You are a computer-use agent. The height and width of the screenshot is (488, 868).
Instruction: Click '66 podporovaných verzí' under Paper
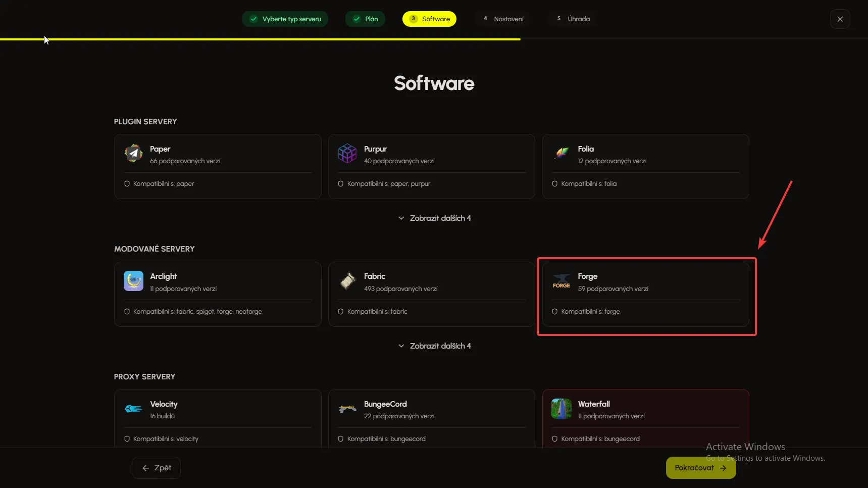point(185,161)
